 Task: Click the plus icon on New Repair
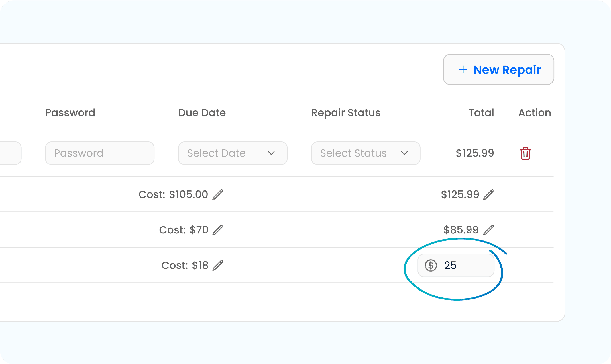pyautogui.click(x=463, y=69)
